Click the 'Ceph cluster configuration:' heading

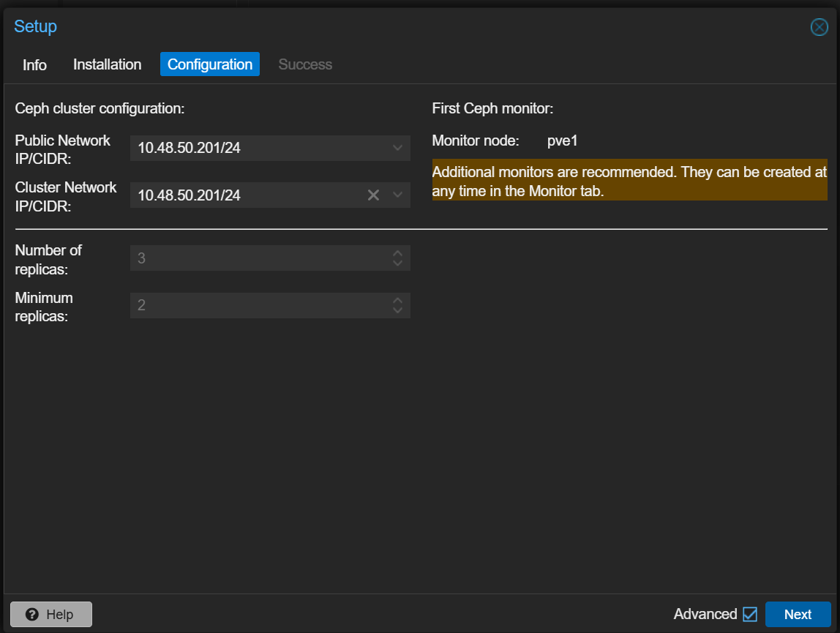click(x=100, y=108)
